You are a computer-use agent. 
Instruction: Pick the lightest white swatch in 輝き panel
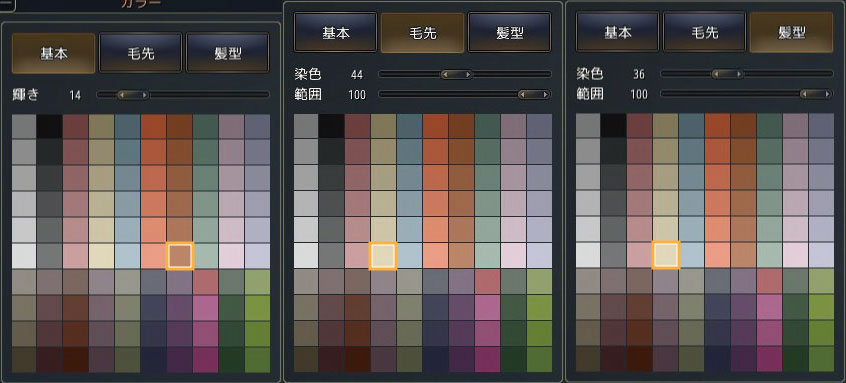click(x=24, y=256)
